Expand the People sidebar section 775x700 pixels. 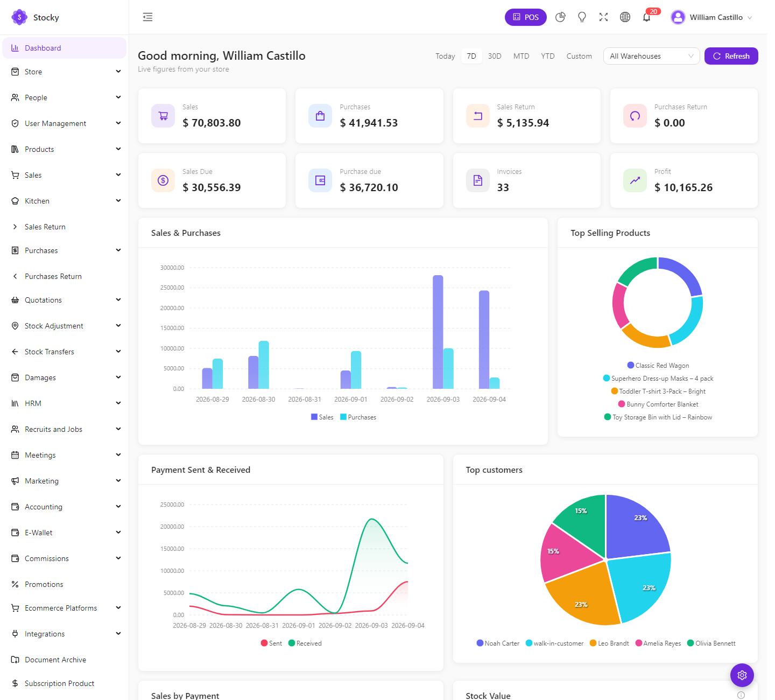coord(65,97)
